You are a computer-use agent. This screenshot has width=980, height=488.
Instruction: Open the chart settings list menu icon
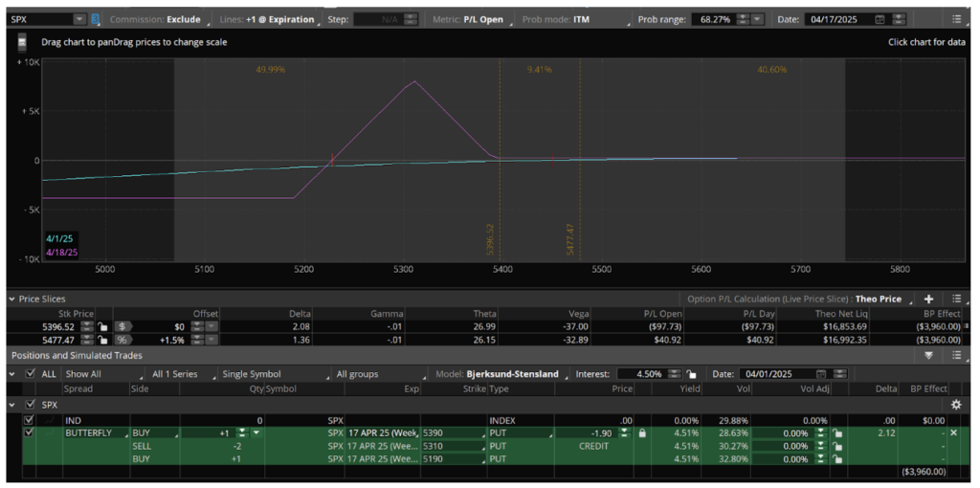tap(957, 19)
